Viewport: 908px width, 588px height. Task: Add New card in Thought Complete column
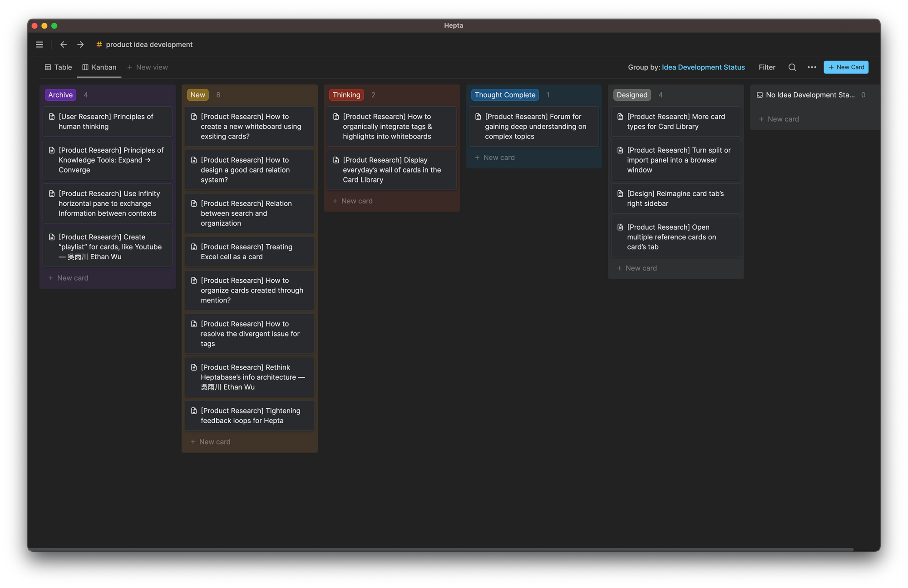click(x=494, y=158)
